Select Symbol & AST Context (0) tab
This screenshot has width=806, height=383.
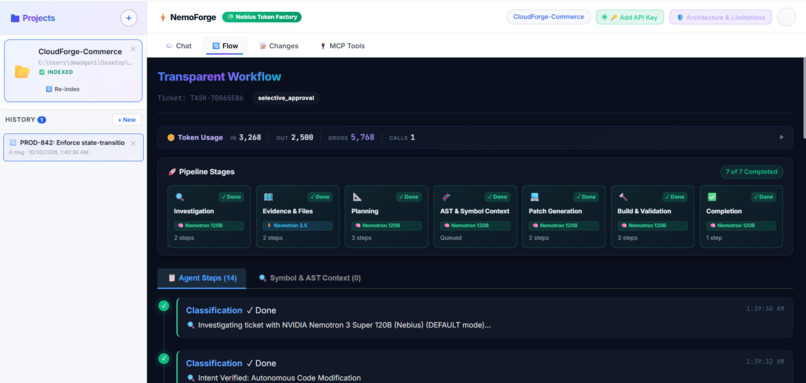click(309, 278)
